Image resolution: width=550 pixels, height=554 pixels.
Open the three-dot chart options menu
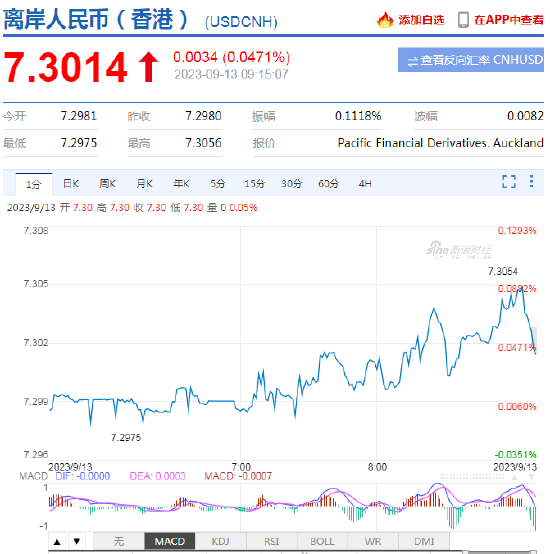click(x=531, y=181)
